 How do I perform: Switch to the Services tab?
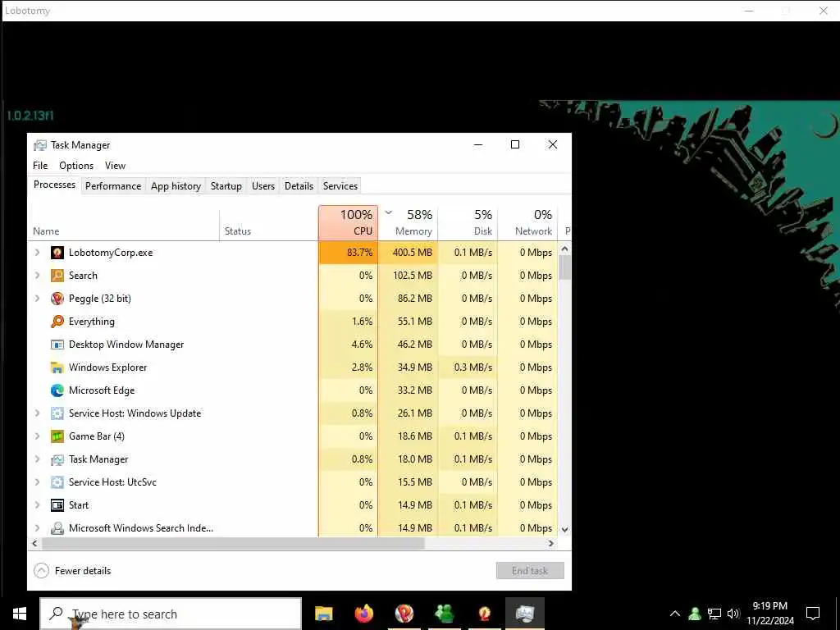tap(340, 186)
